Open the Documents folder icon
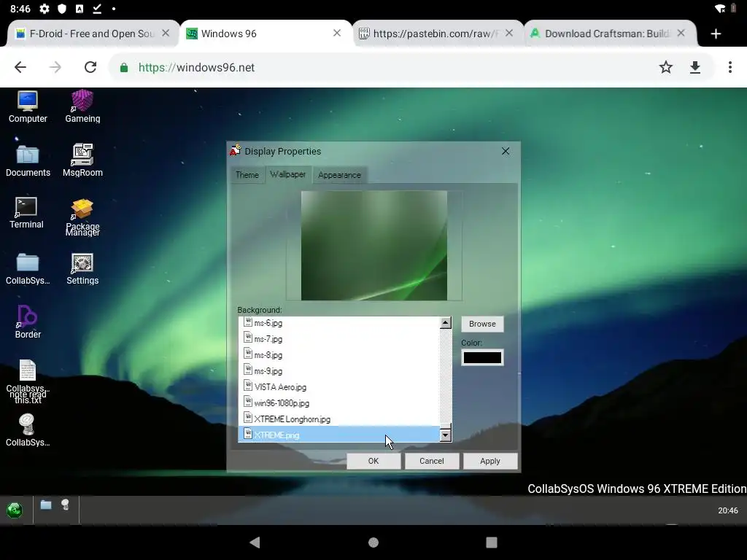 28,161
